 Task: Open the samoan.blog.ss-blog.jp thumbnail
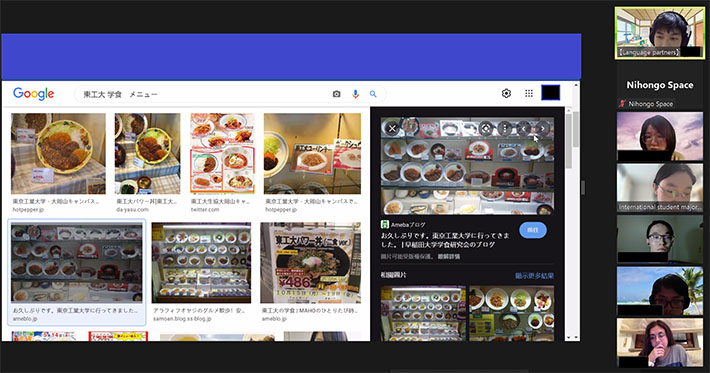point(201,263)
